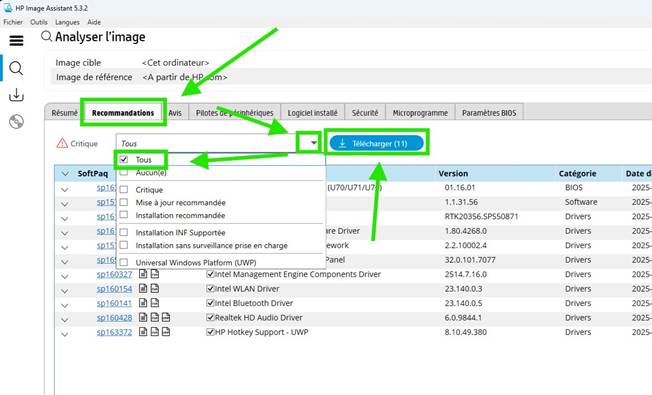This screenshot has height=395, width=652.
Task: Open the hamburger menu in the sidebar
Action: coord(16,40)
